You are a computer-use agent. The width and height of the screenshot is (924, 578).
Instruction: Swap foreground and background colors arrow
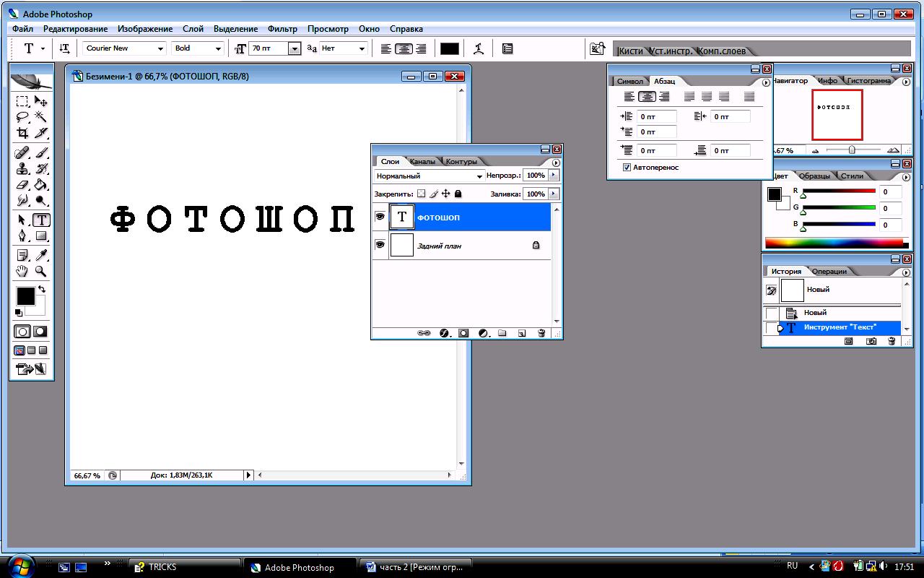coord(42,289)
